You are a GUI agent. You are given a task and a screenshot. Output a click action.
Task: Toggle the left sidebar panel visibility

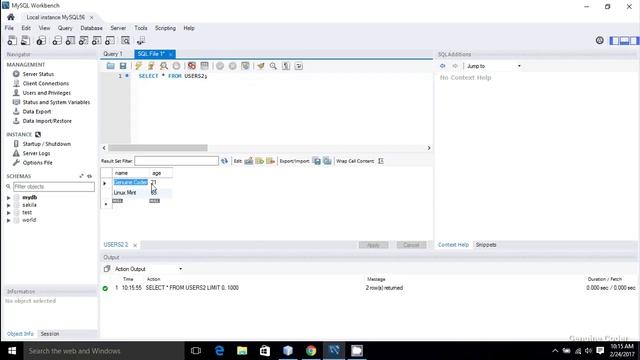click(x=614, y=40)
